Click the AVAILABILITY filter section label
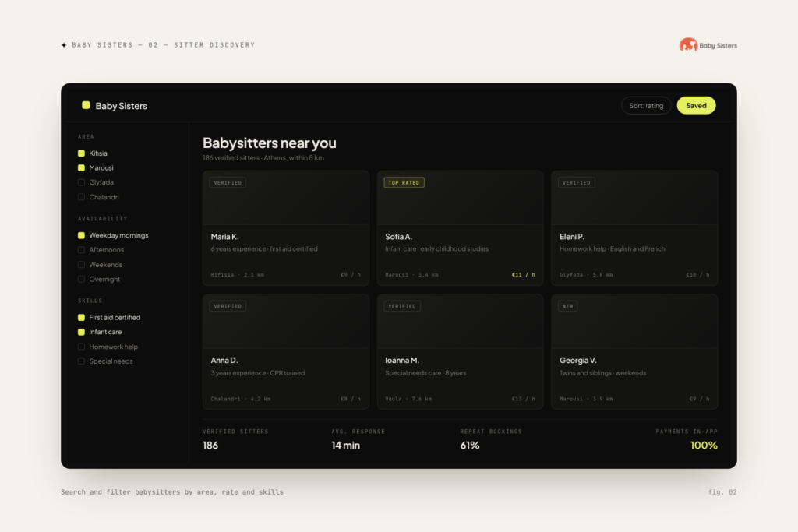The height and width of the screenshot is (532, 798). (102, 219)
